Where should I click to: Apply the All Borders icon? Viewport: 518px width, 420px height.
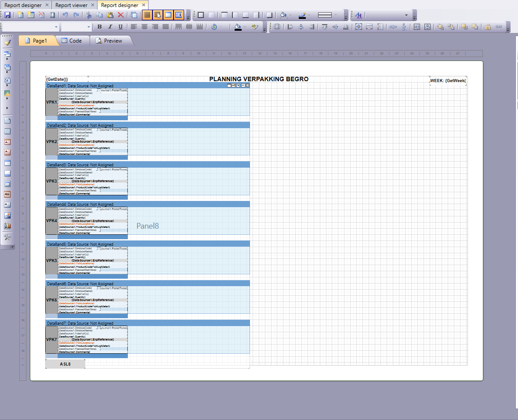click(x=201, y=15)
